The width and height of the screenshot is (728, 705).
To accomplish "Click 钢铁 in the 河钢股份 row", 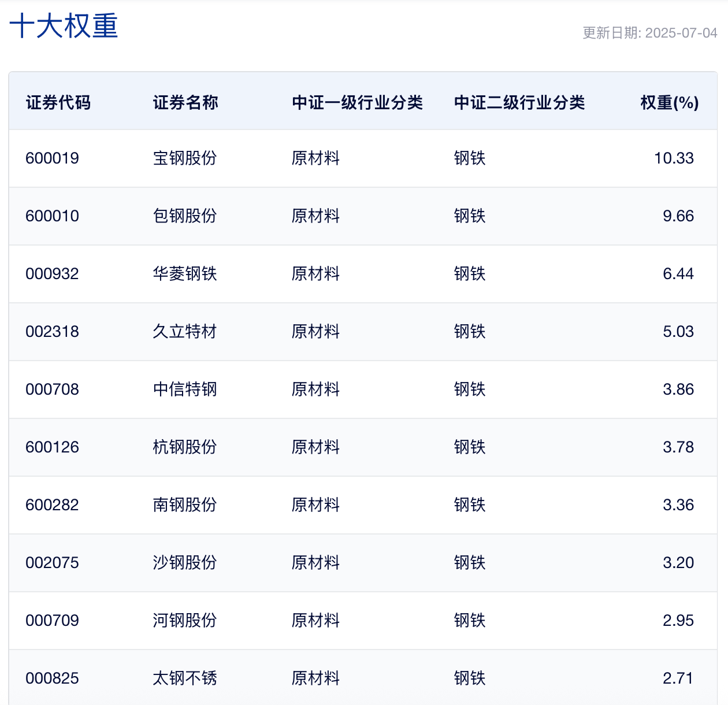I will (470, 621).
